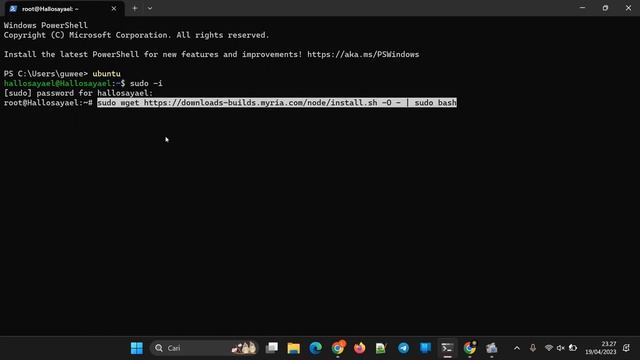
Task: Launch Firefox from the taskbar
Action: [360, 348]
